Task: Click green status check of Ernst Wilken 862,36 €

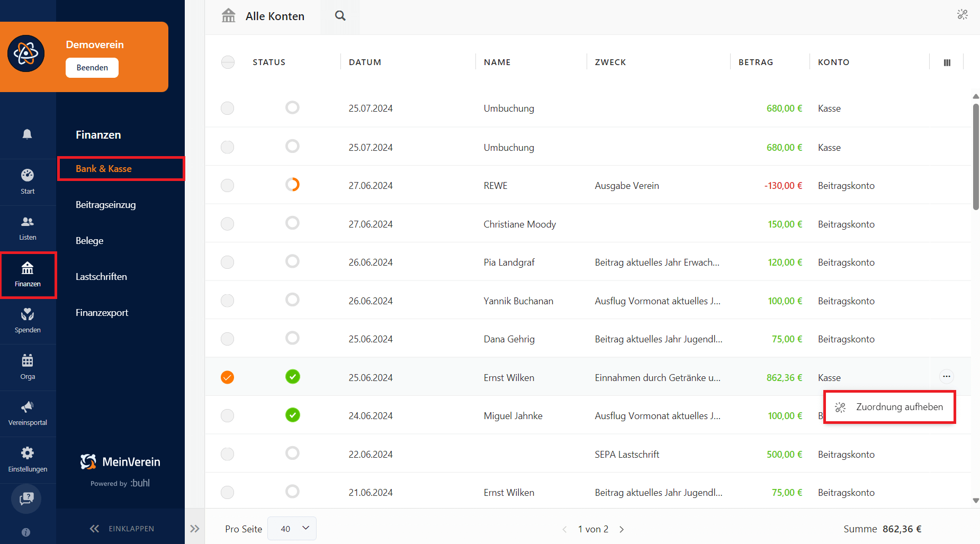Action: (x=293, y=376)
